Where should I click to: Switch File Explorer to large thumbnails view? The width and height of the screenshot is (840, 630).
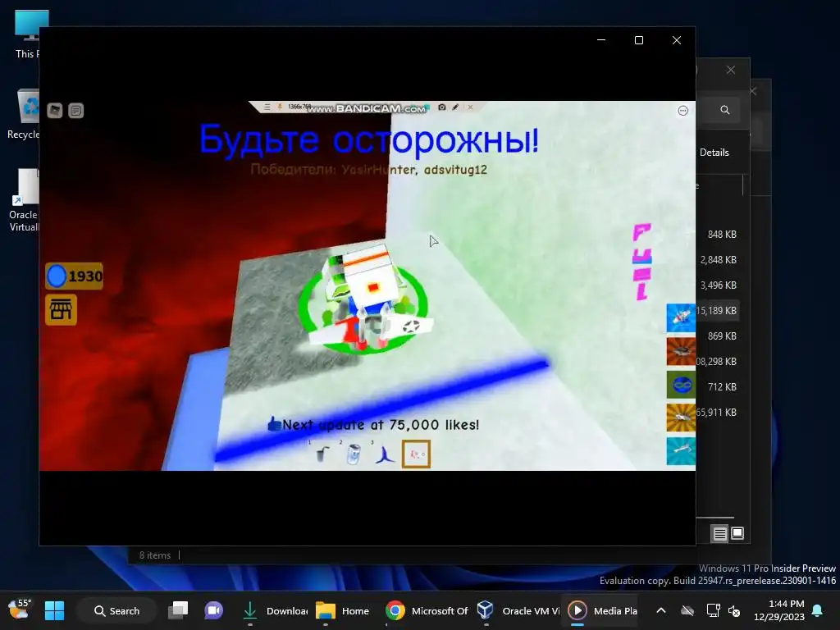point(737,533)
